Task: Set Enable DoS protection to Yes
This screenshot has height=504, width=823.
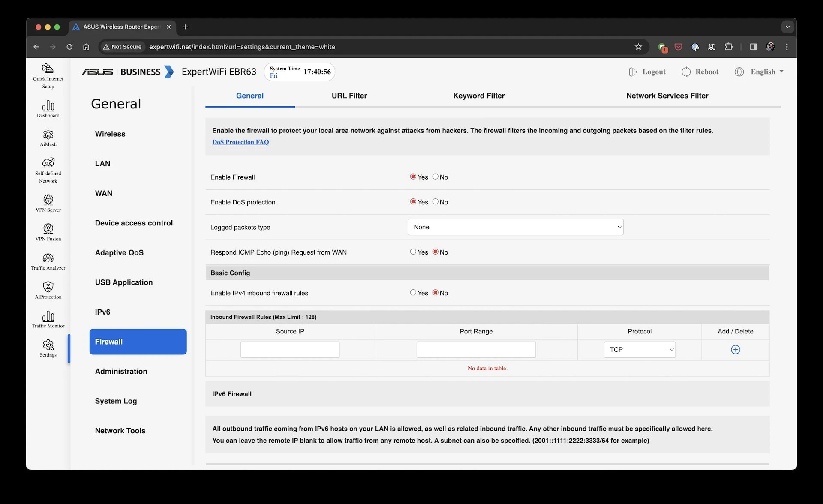Action: pyautogui.click(x=413, y=201)
